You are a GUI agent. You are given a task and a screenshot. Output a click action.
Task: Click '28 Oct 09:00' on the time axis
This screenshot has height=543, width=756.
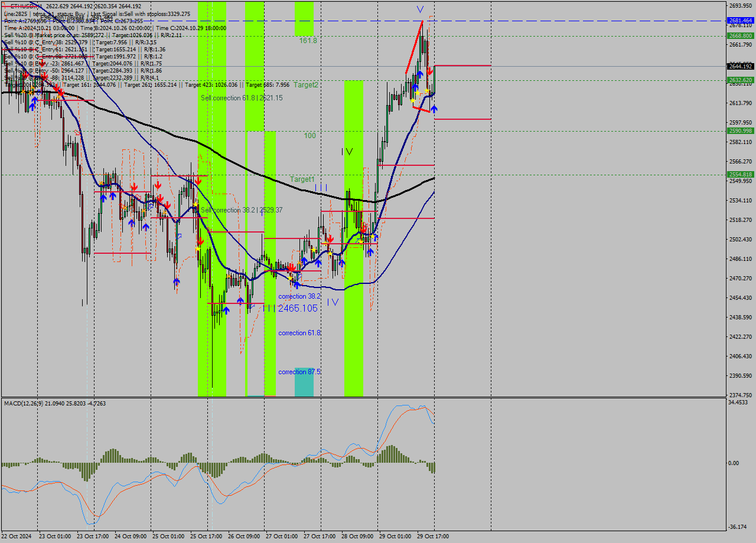pos(357,537)
